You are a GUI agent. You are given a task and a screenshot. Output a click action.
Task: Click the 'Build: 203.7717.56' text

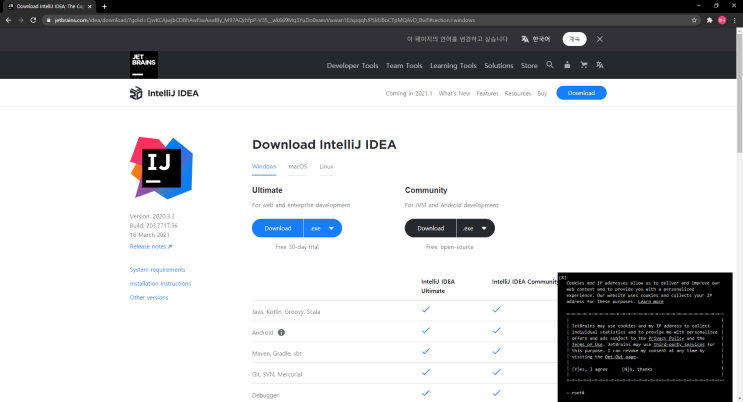tap(154, 226)
